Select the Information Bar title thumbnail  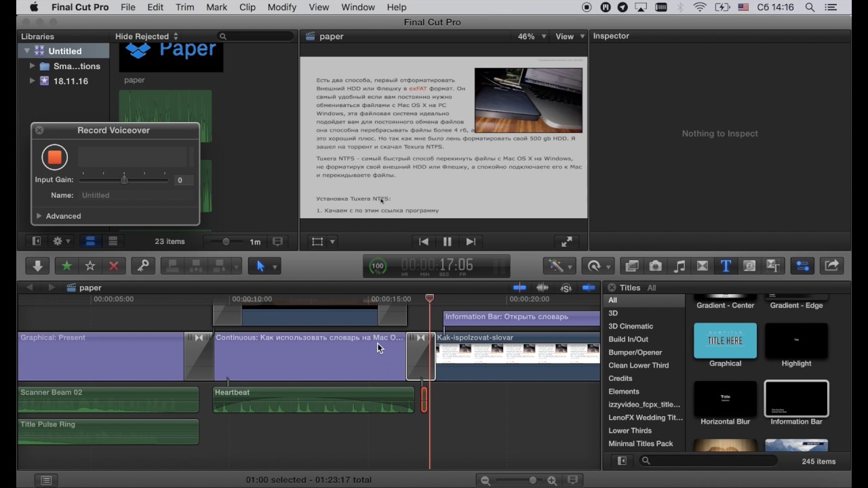click(796, 399)
